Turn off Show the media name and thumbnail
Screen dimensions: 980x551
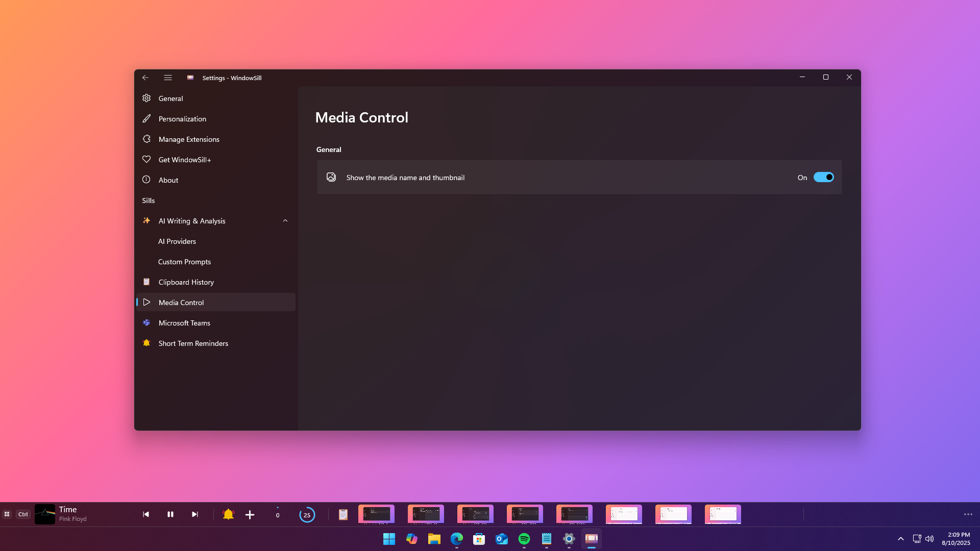[x=823, y=177]
